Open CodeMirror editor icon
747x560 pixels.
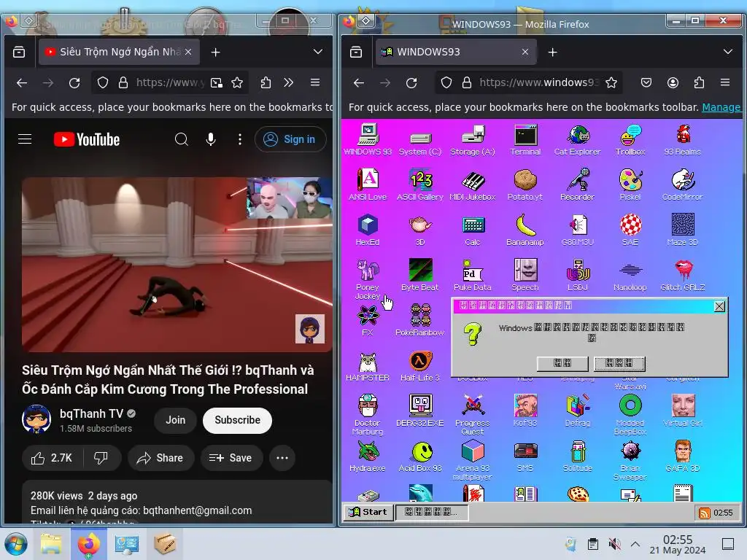pyautogui.click(x=683, y=184)
